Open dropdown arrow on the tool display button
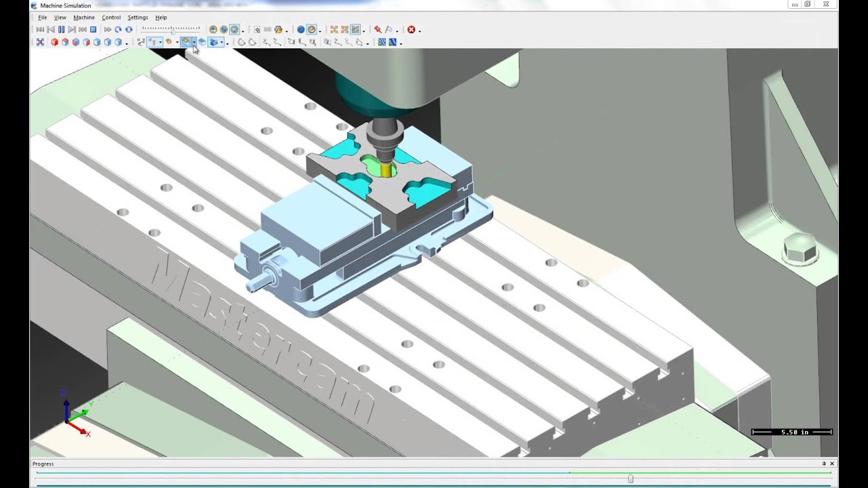The height and width of the screenshot is (488, 868). click(160, 43)
